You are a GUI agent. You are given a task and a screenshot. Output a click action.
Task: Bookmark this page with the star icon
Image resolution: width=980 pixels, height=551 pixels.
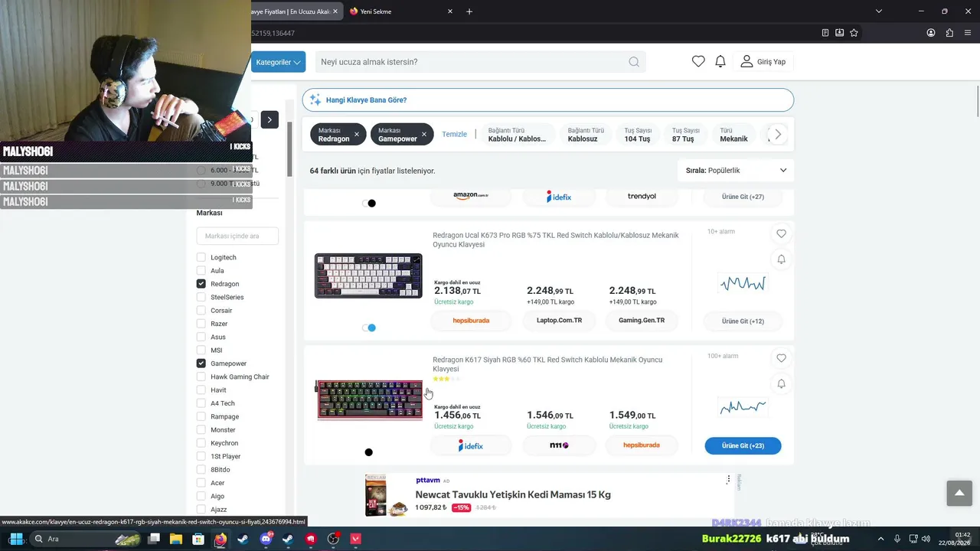[x=854, y=33]
